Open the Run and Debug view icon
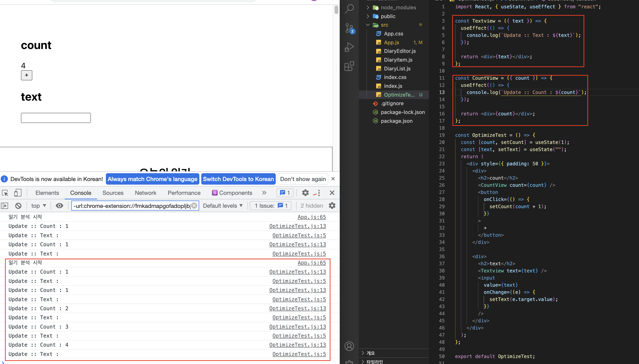This screenshot has height=364, width=639. click(349, 47)
